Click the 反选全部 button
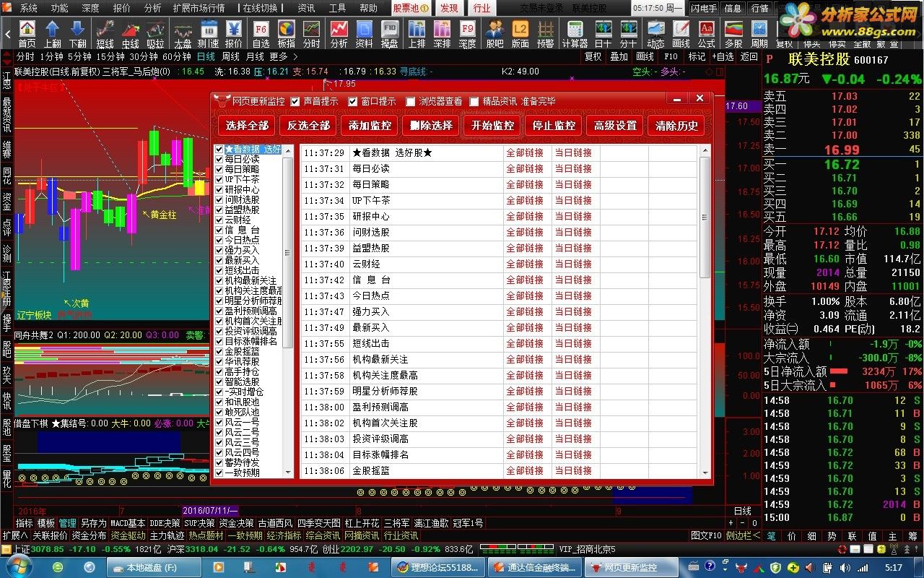 pos(308,126)
